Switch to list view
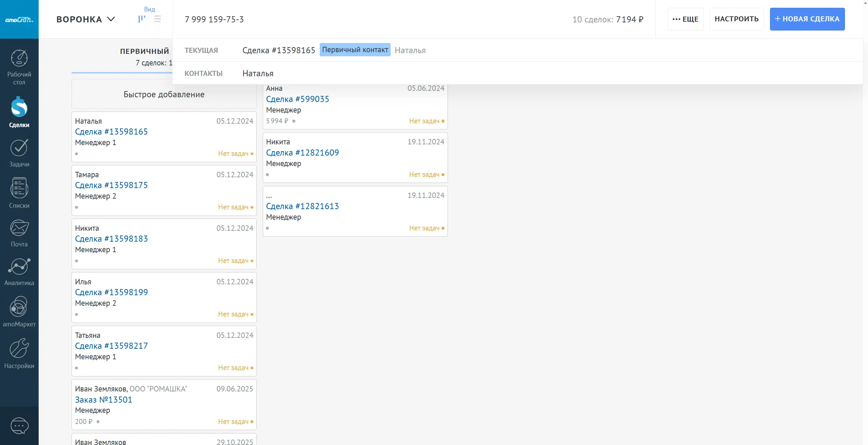This screenshot has width=868, height=445. [x=157, y=19]
